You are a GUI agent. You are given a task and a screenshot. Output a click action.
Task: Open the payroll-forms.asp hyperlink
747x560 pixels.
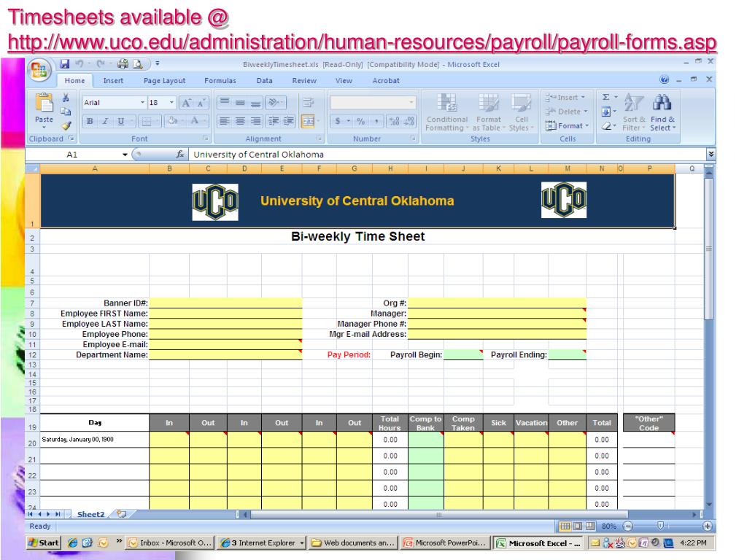[363, 42]
